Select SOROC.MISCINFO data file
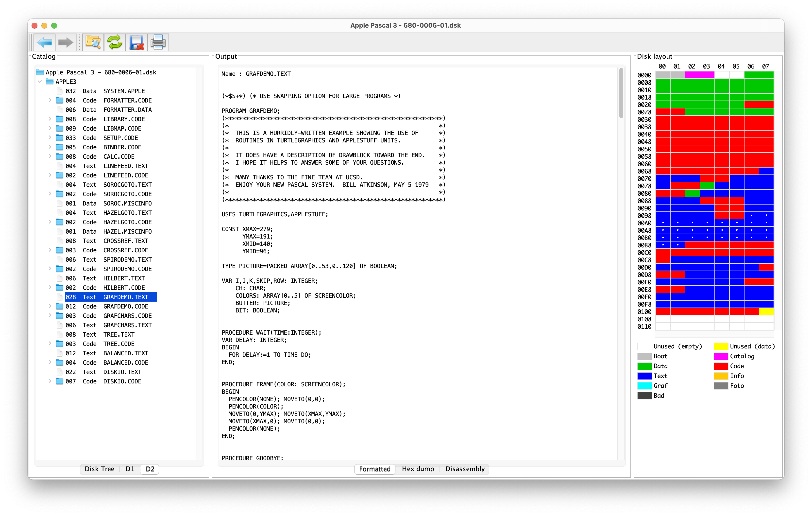The width and height of the screenshot is (812, 516). tap(108, 203)
